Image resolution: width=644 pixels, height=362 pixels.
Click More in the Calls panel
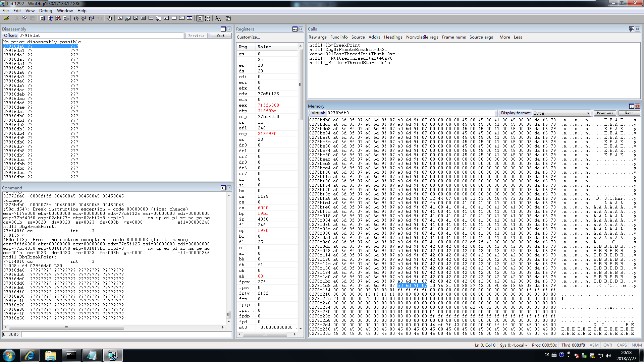504,37
